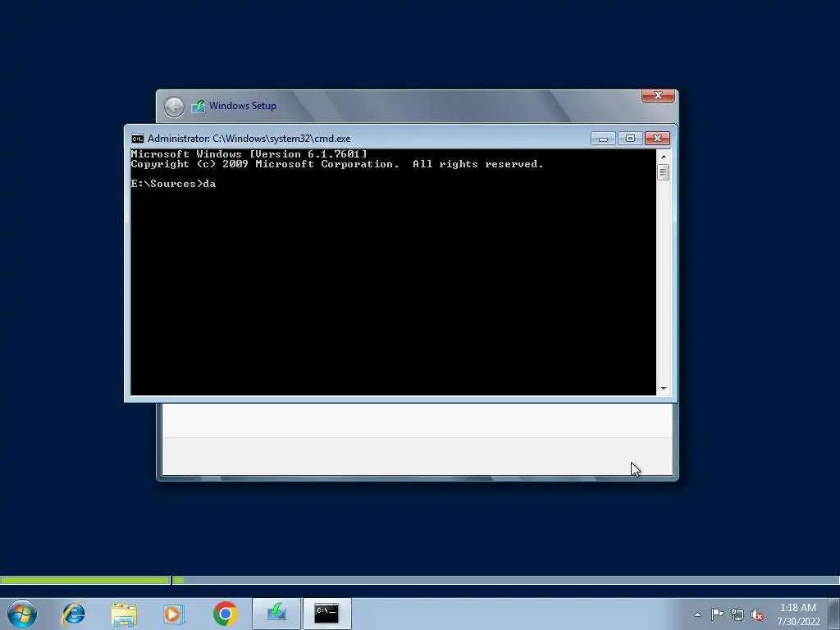840x630 pixels.
Task: Click the 'Windows Setup' title text
Action: coord(243,106)
